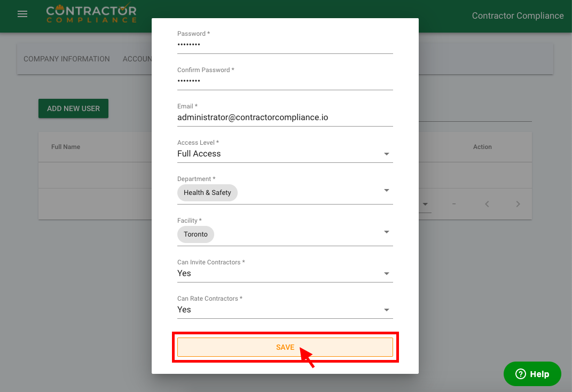This screenshot has width=572, height=392.
Task: Expand the Facility dropdown
Action: [x=387, y=232]
